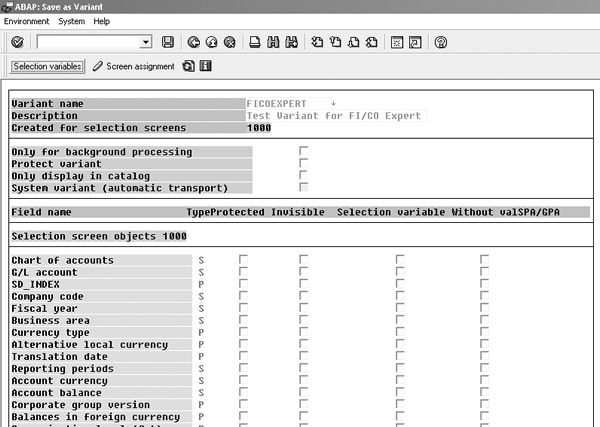
Task: Click the Description text field
Action: [335, 115]
